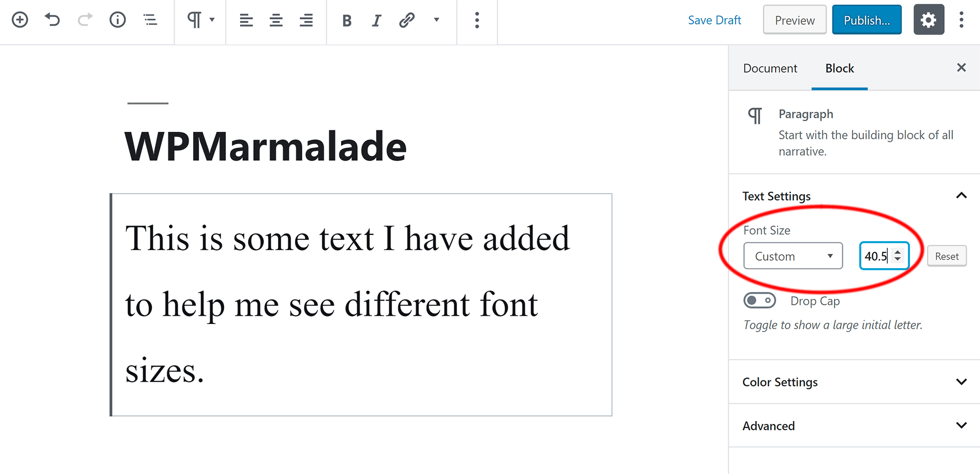980x474 pixels.
Task: Apply italic formatting
Action: coord(376,21)
